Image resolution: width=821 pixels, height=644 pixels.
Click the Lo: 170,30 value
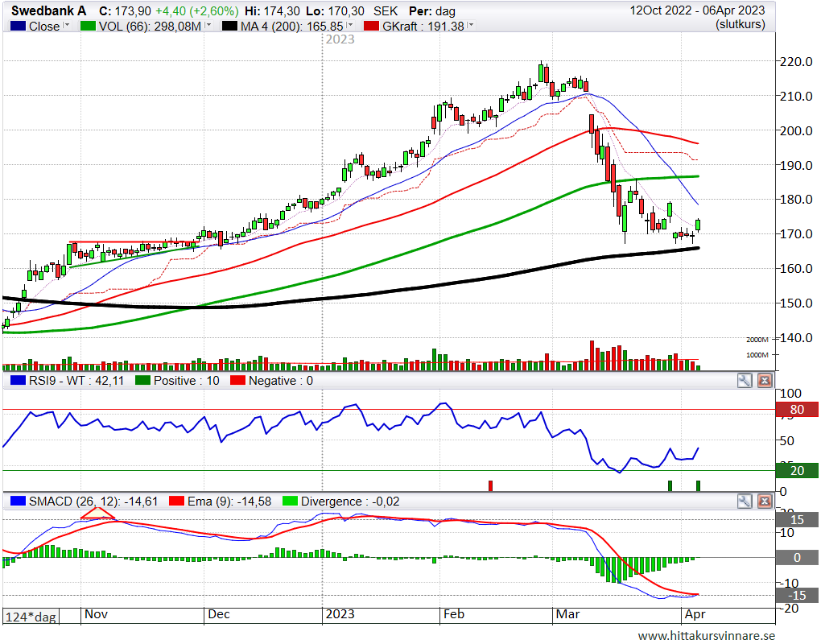(335, 11)
